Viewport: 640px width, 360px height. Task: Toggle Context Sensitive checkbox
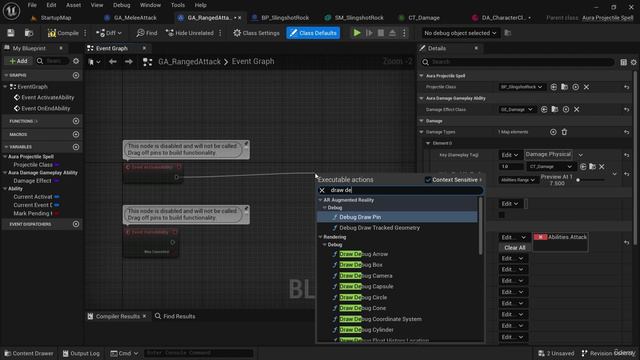pyautogui.click(x=428, y=180)
